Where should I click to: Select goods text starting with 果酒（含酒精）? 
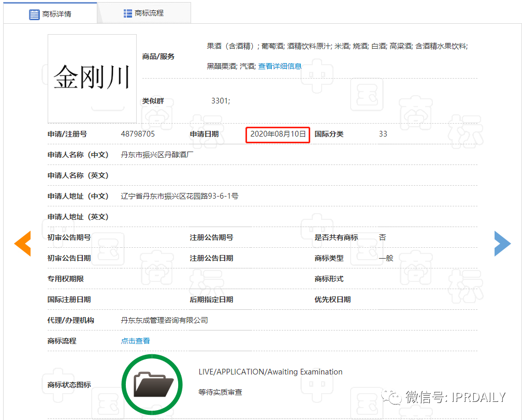[x=337, y=46]
